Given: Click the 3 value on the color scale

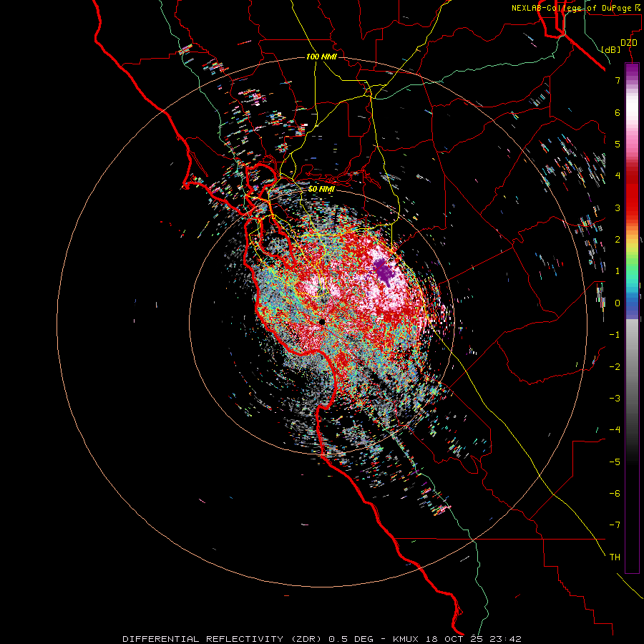Looking at the screenshot, I should tap(618, 208).
